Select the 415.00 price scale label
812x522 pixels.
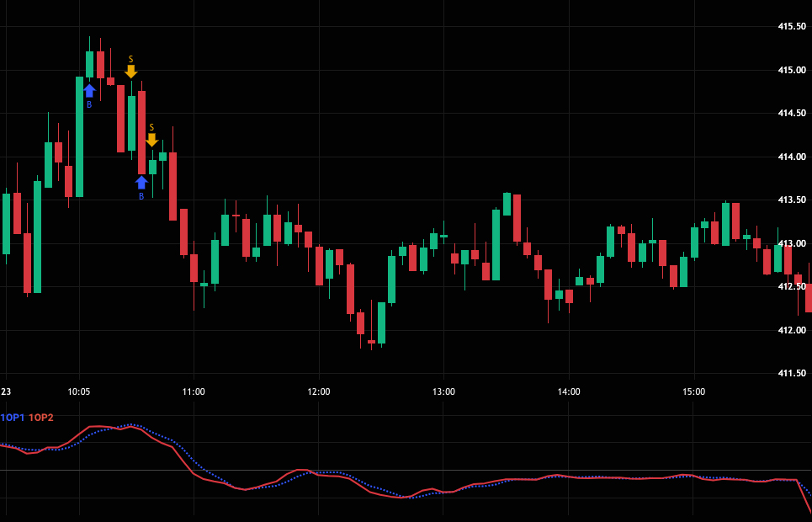(x=792, y=70)
